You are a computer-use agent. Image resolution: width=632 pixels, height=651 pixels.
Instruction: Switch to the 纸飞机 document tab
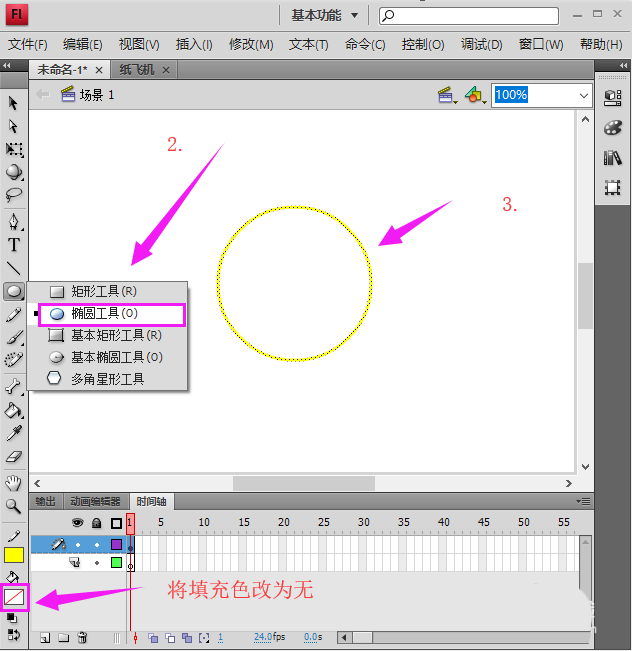pyautogui.click(x=137, y=70)
